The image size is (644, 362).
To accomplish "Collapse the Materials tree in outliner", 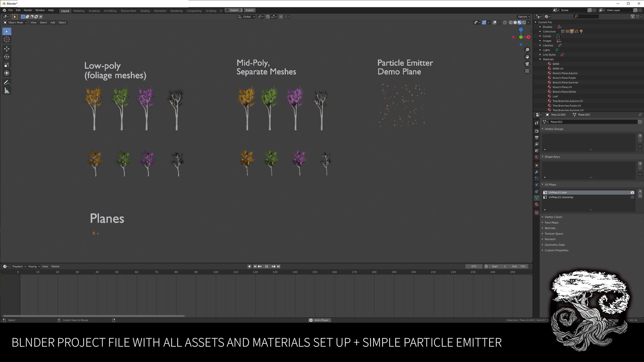I will (540, 59).
